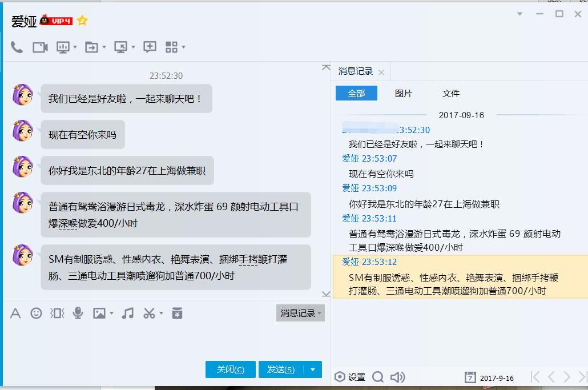Click the chat bubble 现在有空你来吗
588x390 pixels.
(83, 135)
